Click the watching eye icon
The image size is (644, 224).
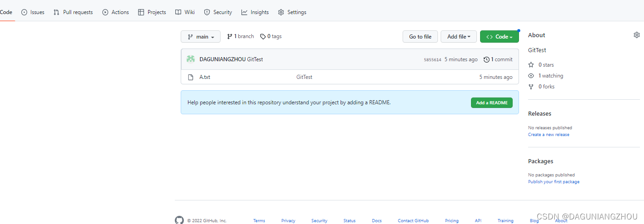531,76
